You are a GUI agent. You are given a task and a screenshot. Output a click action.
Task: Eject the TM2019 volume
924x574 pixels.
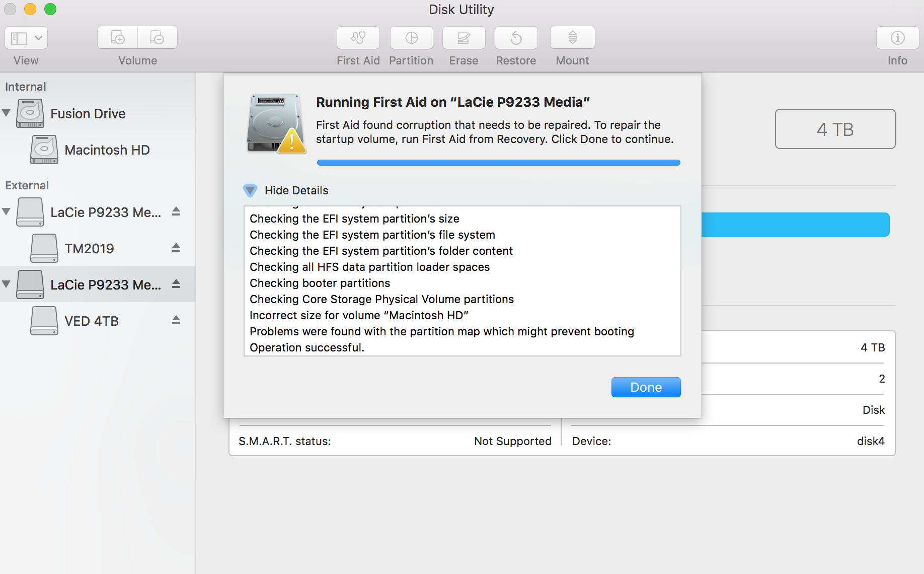pyautogui.click(x=176, y=248)
